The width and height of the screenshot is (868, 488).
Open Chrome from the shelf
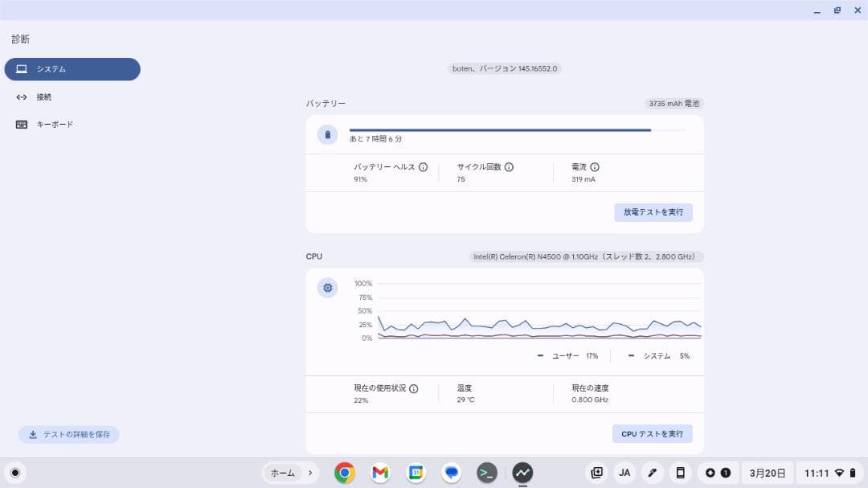pyautogui.click(x=344, y=474)
